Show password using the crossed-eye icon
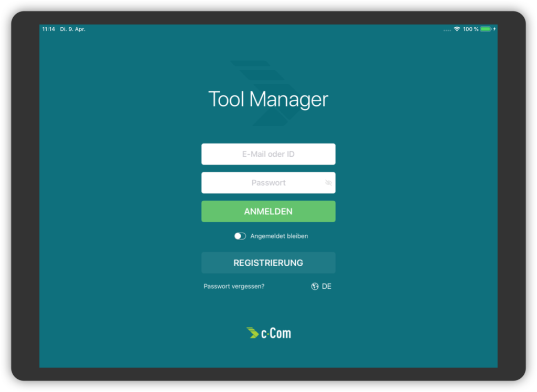The image size is (537, 392). pyautogui.click(x=328, y=183)
